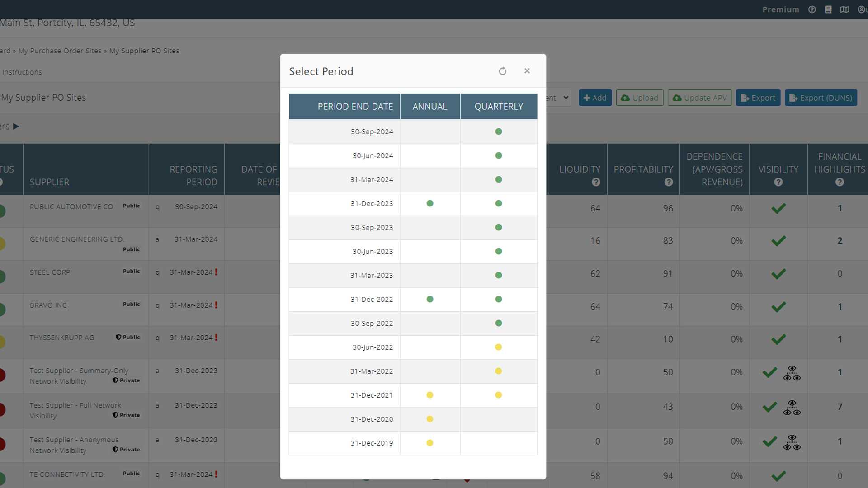Expand the filters arrow below My Supplier PO Sites
Screen dimensions: 868x488
pyautogui.click(x=16, y=127)
